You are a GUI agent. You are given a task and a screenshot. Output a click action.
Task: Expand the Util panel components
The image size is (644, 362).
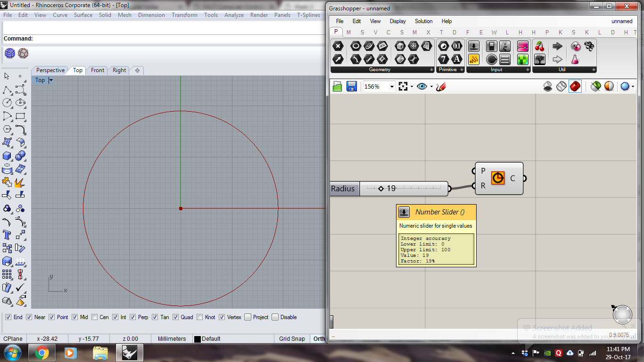pyautogui.click(x=594, y=70)
